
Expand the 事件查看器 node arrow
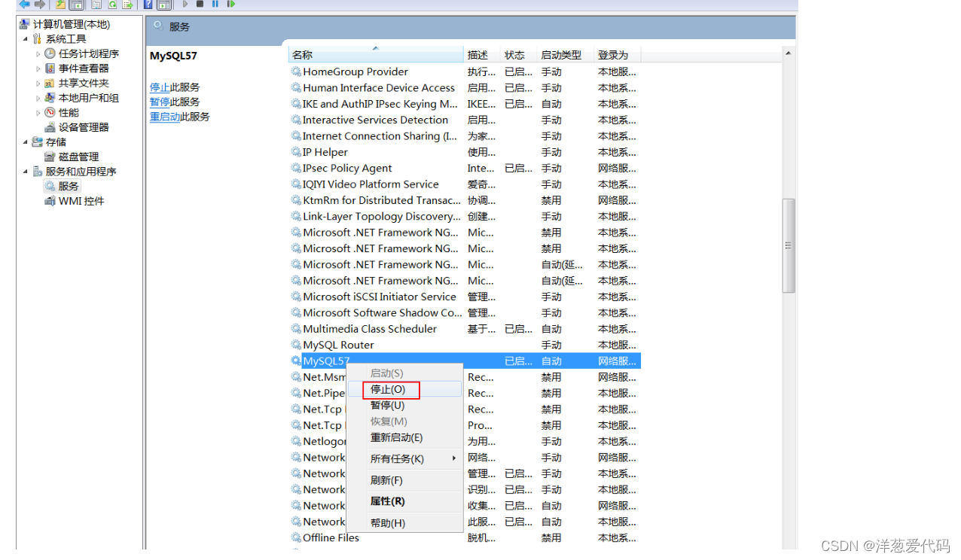pyautogui.click(x=38, y=68)
